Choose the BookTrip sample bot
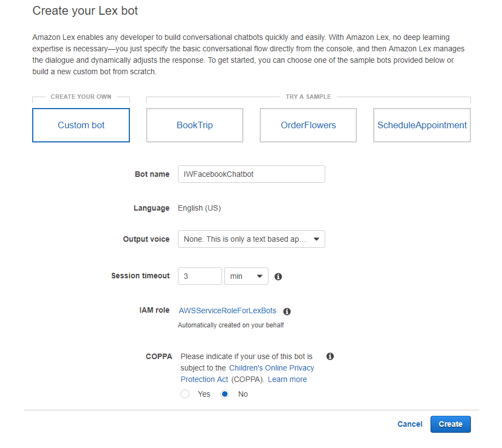Image resolution: width=502 pixels, height=448 pixels. tap(195, 125)
